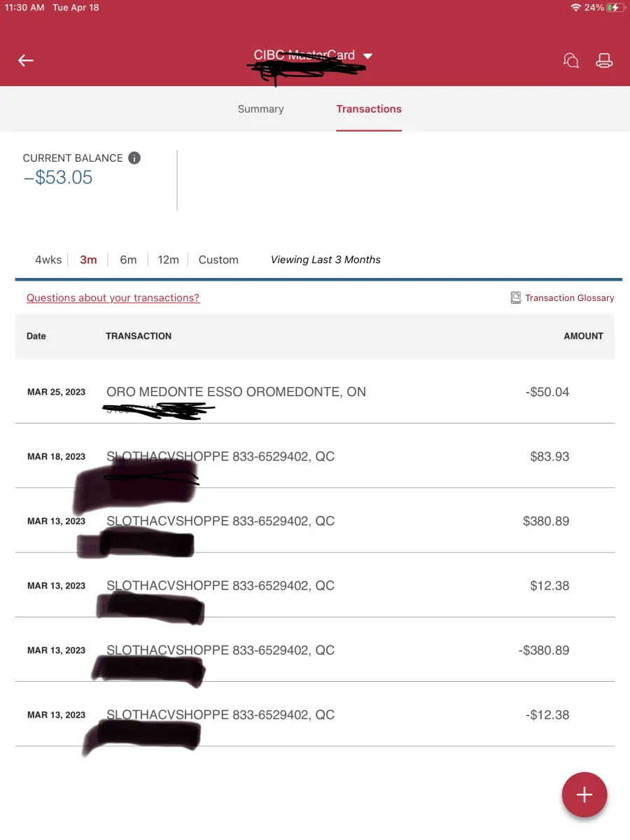Open the Transaction Glossary link
Screen dimensions: 630x840
tap(570, 298)
